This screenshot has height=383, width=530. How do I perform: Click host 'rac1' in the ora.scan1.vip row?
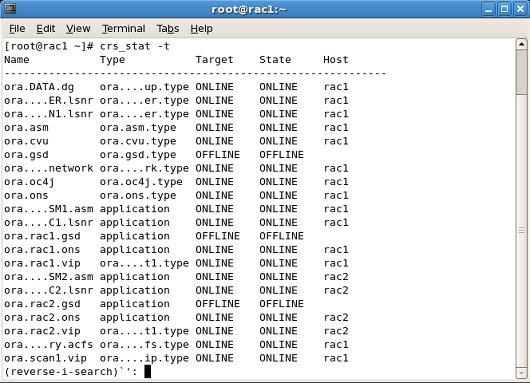click(x=336, y=358)
